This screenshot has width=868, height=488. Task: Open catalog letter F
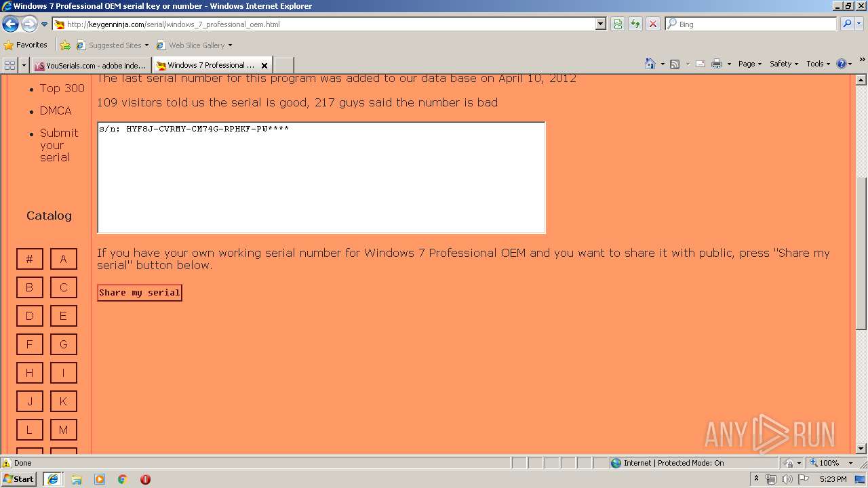(30, 344)
